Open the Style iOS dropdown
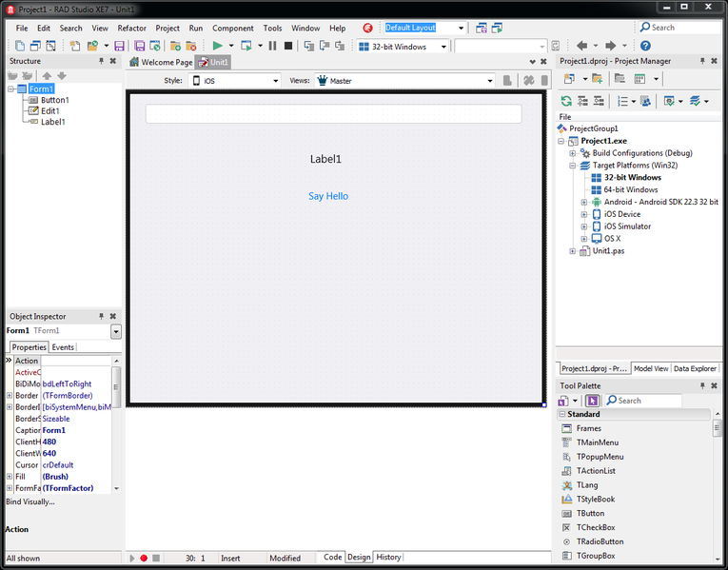728x570 pixels. (x=275, y=81)
